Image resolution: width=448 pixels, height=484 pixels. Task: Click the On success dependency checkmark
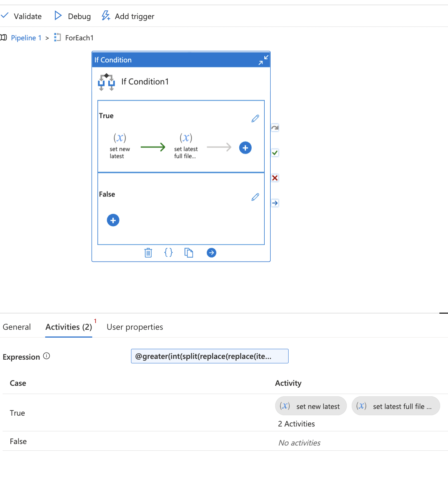[275, 153]
